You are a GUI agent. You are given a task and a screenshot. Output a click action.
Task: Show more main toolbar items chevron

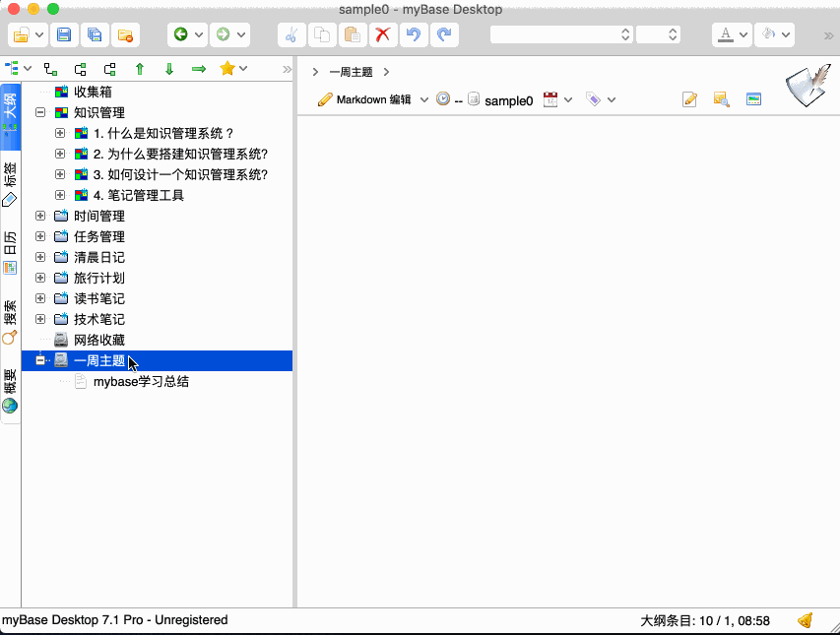(829, 35)
